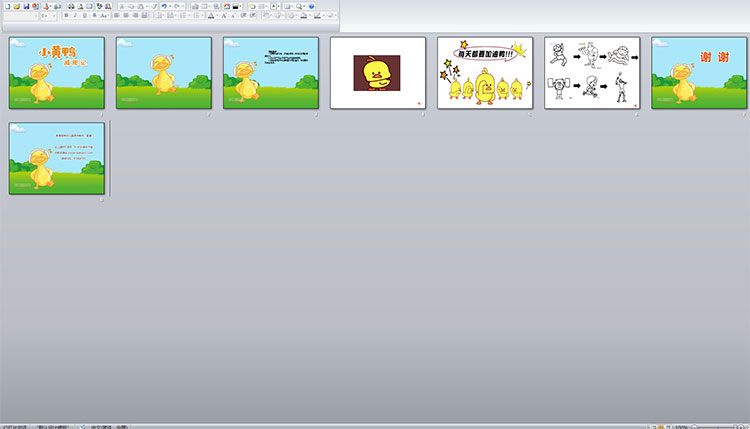This screenshot has height=429, width=750.
Task: Click the Undo arrow icon
Action: pos(164,6)
